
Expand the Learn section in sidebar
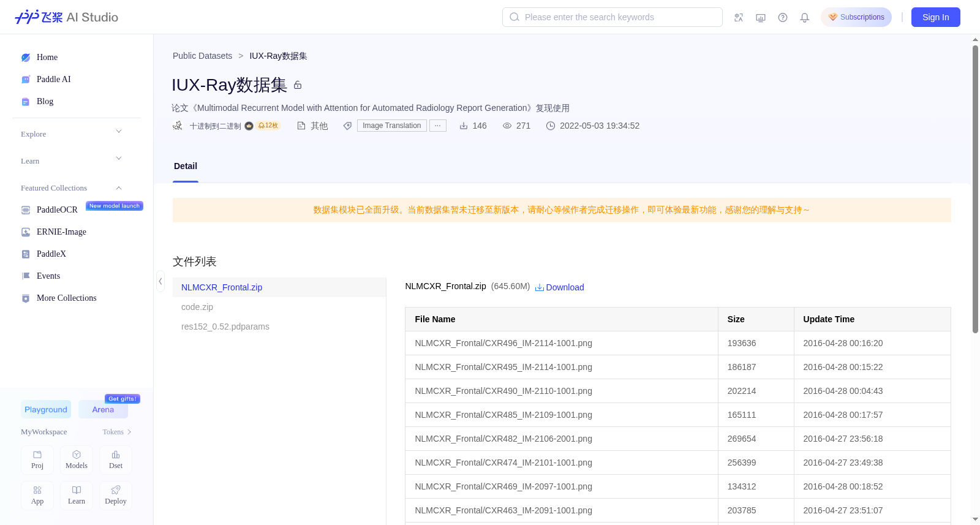pos(119,159)
